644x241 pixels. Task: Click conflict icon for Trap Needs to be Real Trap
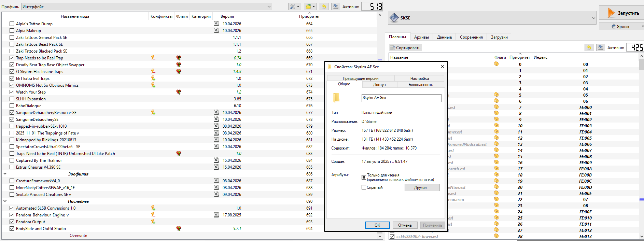153,58
